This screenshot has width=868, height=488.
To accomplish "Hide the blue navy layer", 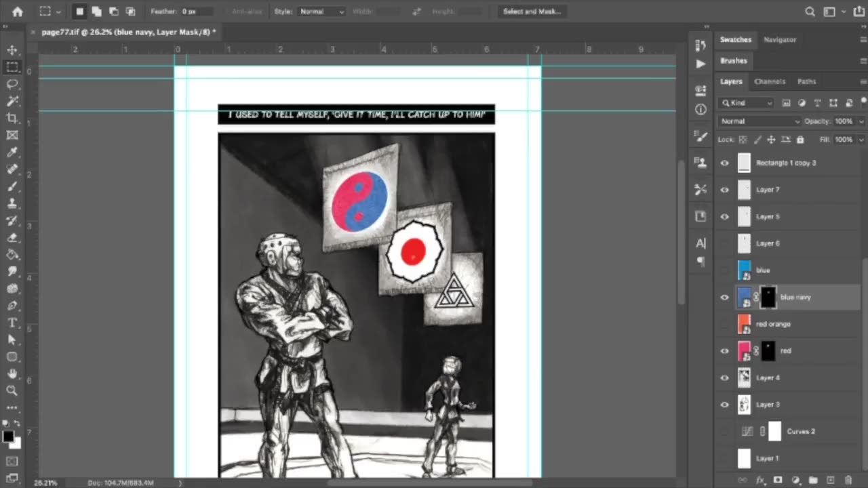I will click(724, 297).
